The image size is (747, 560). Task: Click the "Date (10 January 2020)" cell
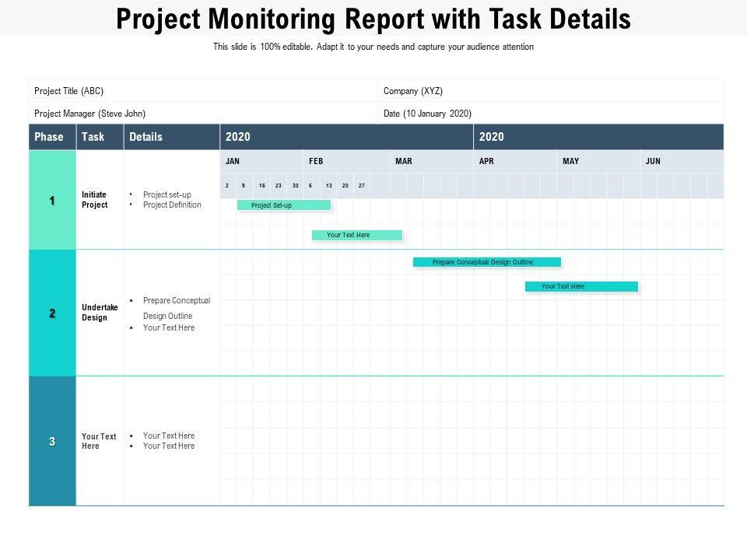[427, 114]
